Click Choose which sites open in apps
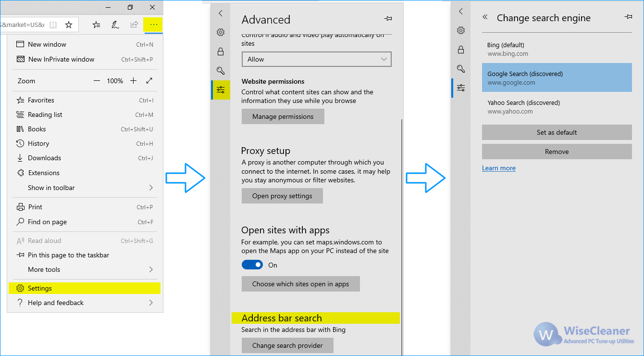This screenshot has height=356, width=644. pyautogui.click(x=301, y=284)
